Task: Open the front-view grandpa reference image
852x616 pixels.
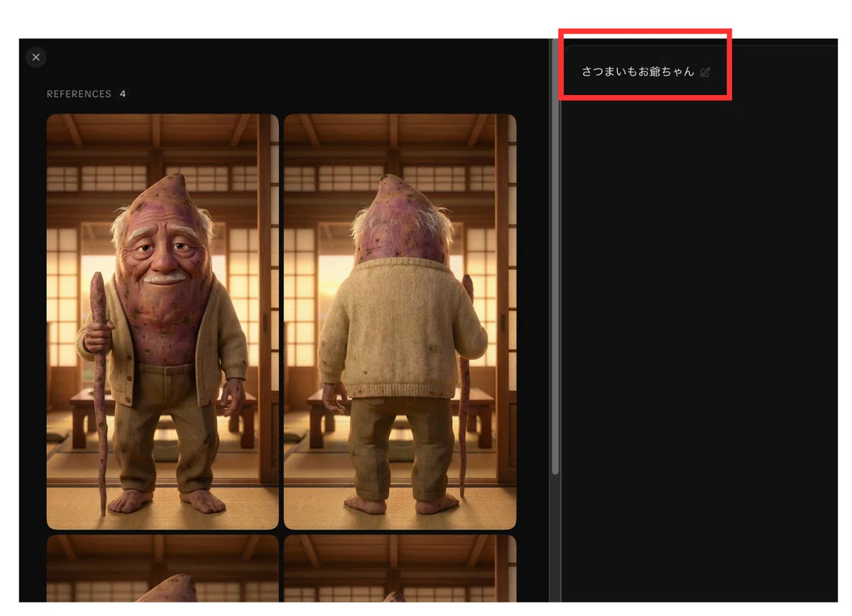Action: coord(163,321)
